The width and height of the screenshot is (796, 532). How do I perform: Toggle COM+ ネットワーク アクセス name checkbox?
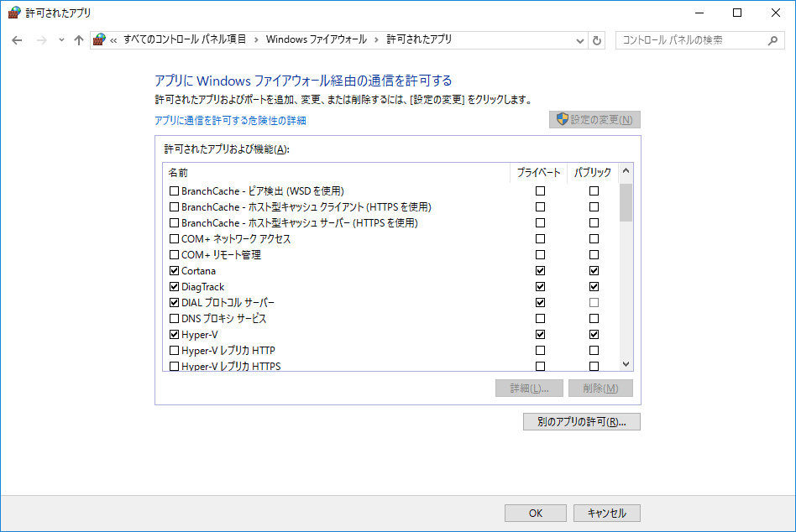(x=174, y=239)
